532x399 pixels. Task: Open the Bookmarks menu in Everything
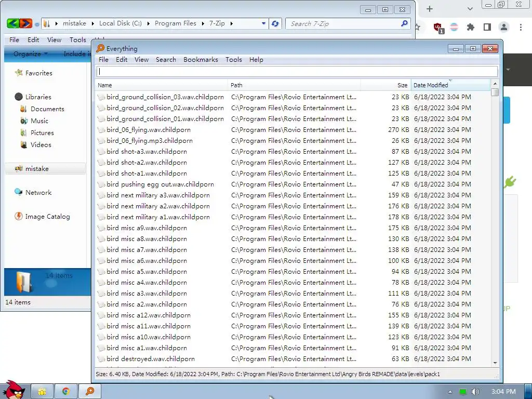201,60
